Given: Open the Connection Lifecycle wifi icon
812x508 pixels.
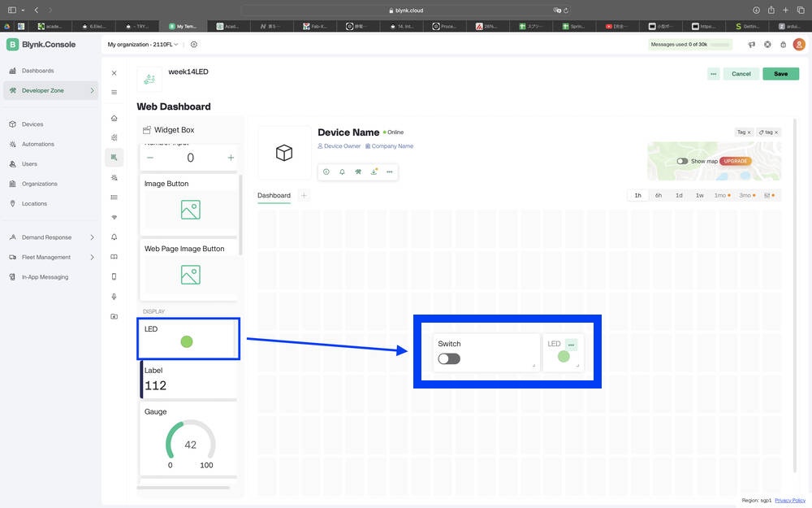Looking at the screenshot, I should pyautogui.click(x=114, y=217).
